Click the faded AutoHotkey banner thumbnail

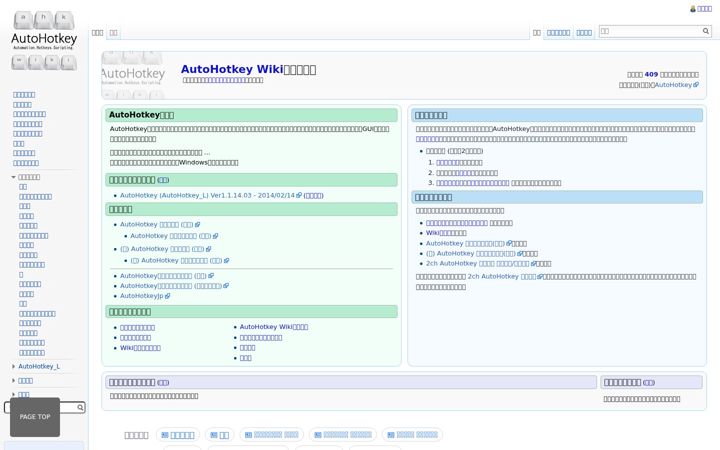coord(133,75)
